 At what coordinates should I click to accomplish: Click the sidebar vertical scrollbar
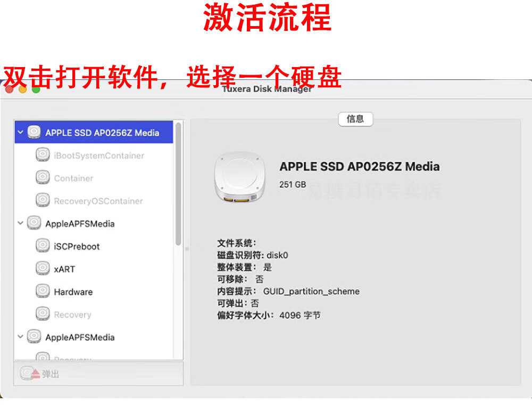(178, 184)
